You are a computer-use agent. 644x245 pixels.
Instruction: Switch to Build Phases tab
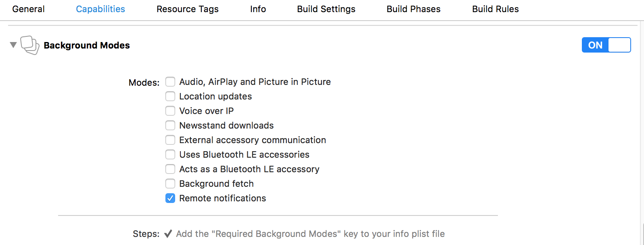click(x=413, y=9)
